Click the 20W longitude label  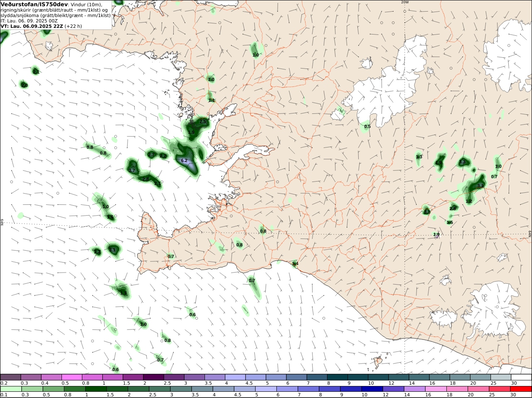point(405,2)
